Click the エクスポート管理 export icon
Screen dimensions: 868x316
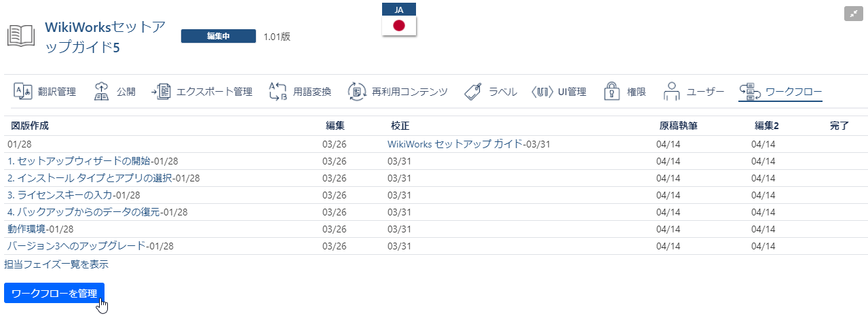tap(162, 92)
